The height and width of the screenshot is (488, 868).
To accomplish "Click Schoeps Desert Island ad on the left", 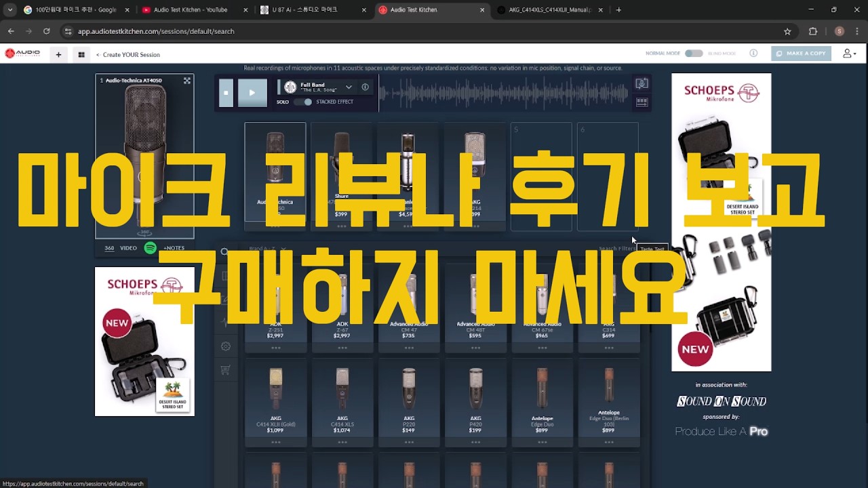I will [x=144, y=341].
